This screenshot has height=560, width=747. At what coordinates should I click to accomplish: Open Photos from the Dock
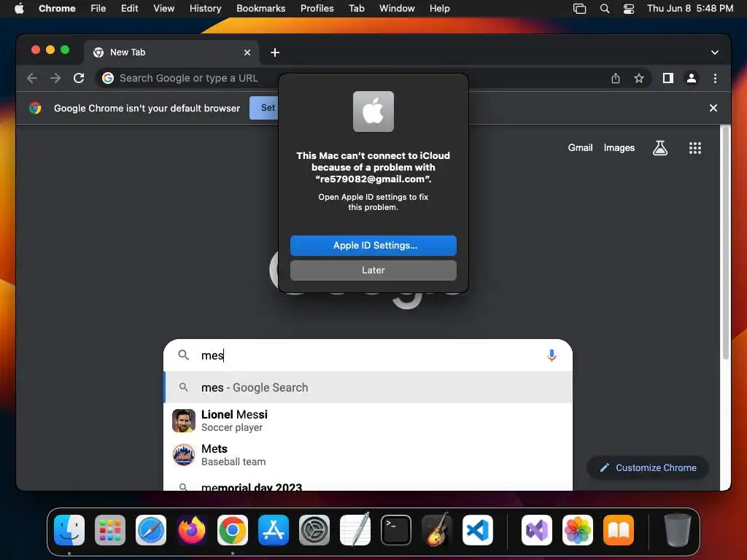click(578, 530)
